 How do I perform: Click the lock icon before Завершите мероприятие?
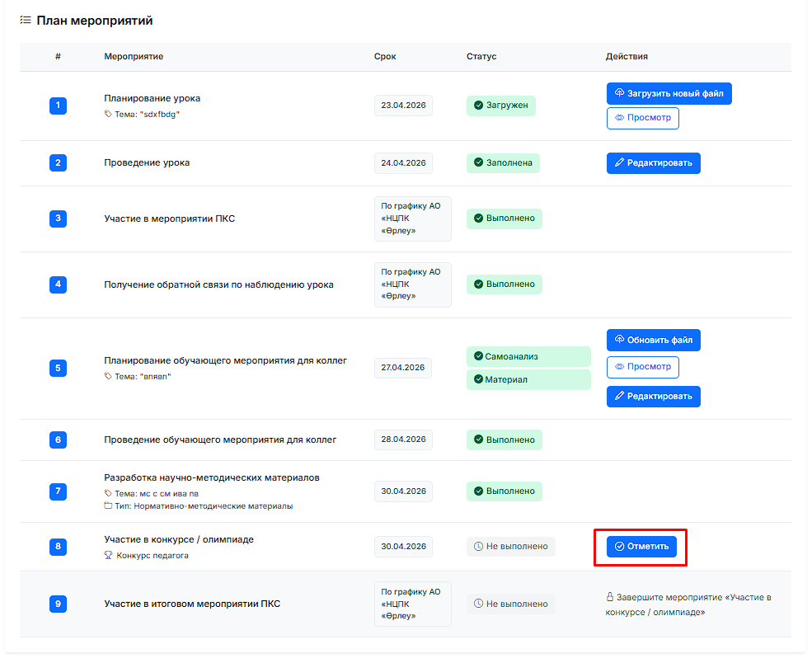click(x=610, y=597)
